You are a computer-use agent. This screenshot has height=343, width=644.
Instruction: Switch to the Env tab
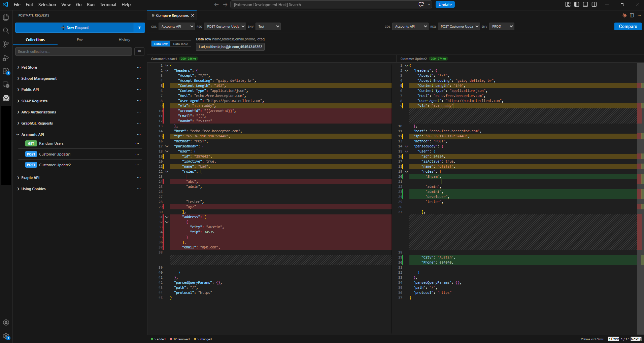(x=80, y=40)
